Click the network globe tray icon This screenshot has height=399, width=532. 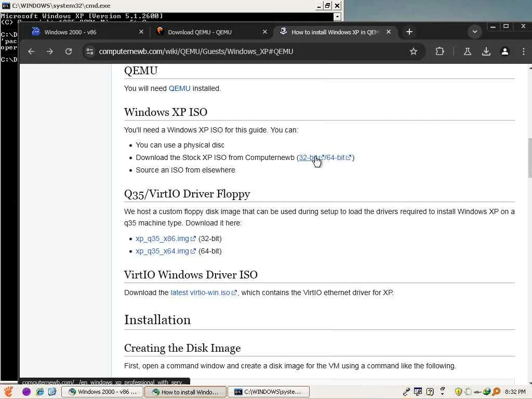(486, 392)
